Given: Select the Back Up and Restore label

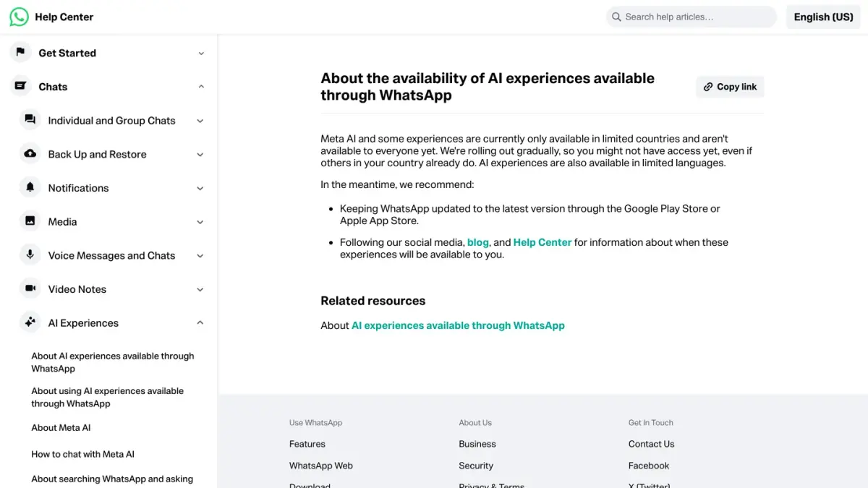Looking at the screenshot, I should (97, 154).
